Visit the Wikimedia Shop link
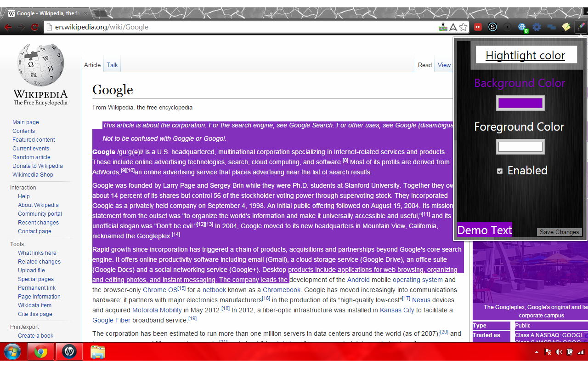The image size is (588, 368). tap(33, 175)
